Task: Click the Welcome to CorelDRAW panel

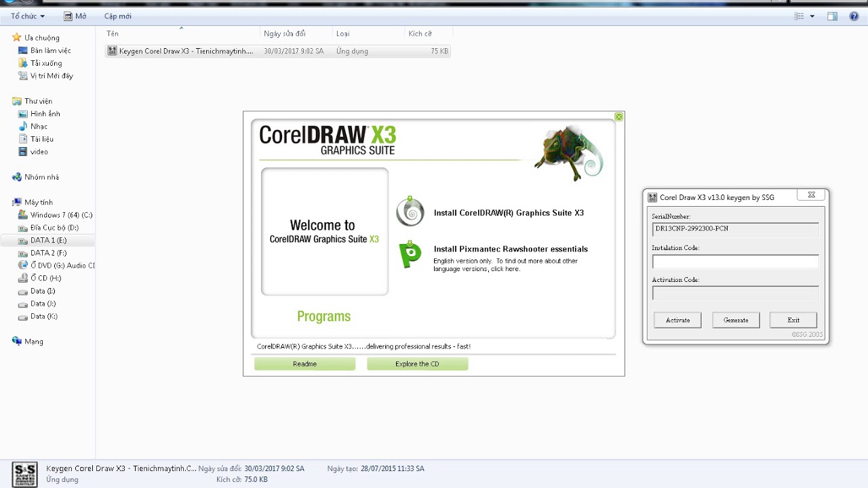Action: point(325,232)
